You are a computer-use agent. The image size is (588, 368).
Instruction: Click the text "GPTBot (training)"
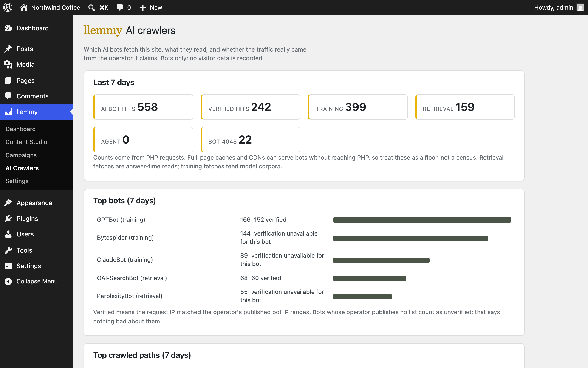click(121, 219)
